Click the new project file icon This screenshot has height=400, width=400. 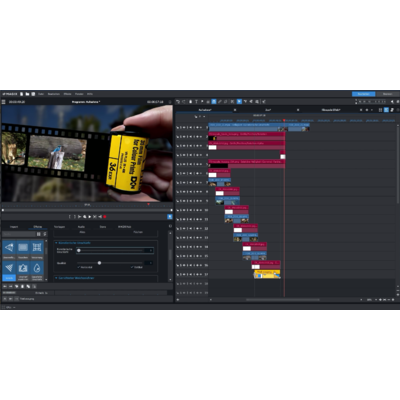click(22, 94)
